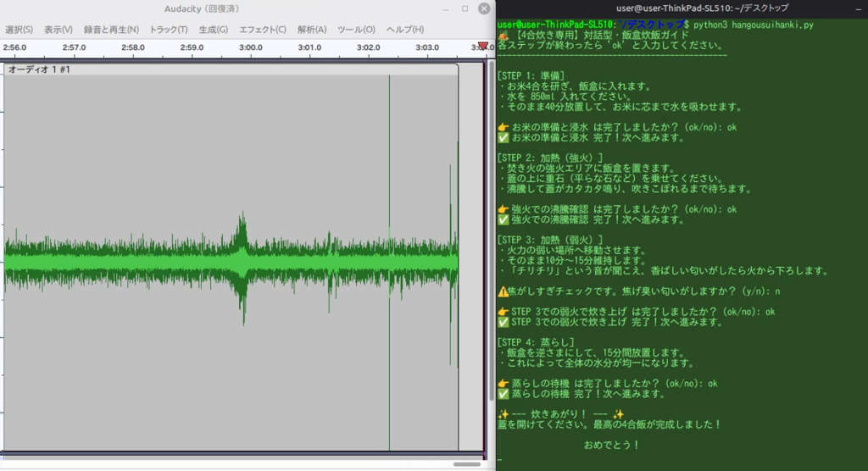This screenshot has width=868, height=471.
Task: Click the horizontal scrollbar thumb in Audacity
Action: click(x=467, y=464)
